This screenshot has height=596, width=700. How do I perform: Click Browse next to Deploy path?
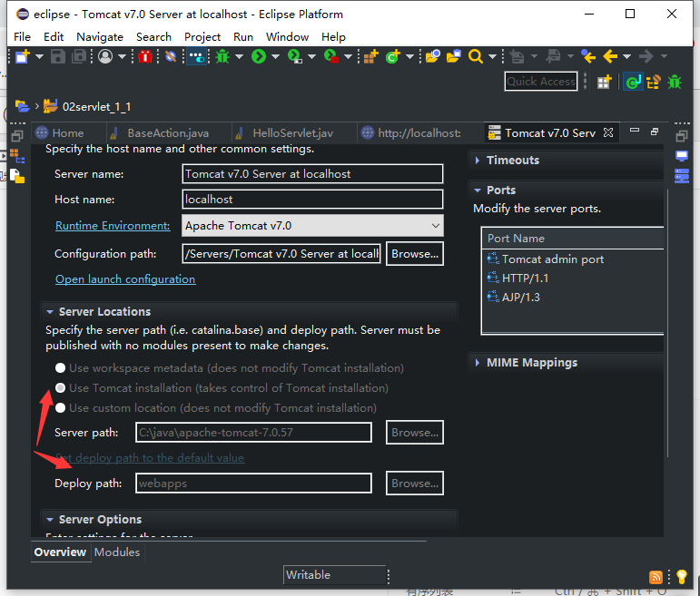pos(415,484)
